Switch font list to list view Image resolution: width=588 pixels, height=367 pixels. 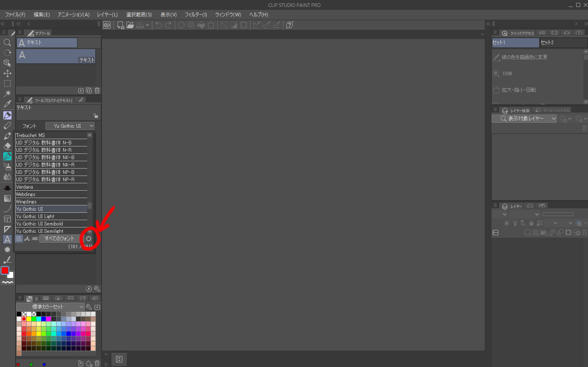point(19,239)
